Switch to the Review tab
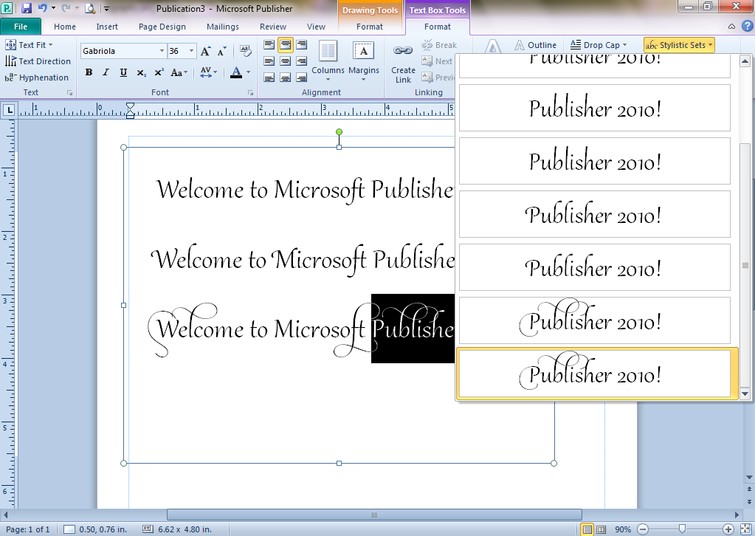 (273, 26)
